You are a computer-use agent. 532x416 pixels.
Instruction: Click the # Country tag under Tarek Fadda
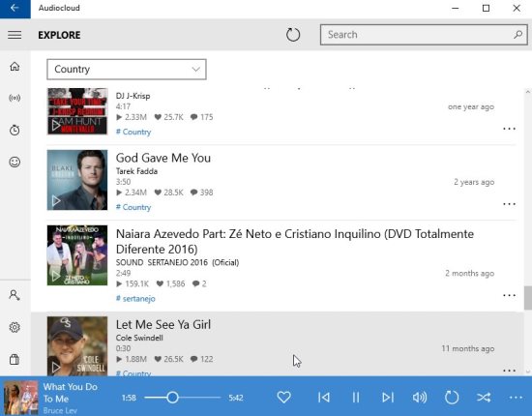click(133, 207)
